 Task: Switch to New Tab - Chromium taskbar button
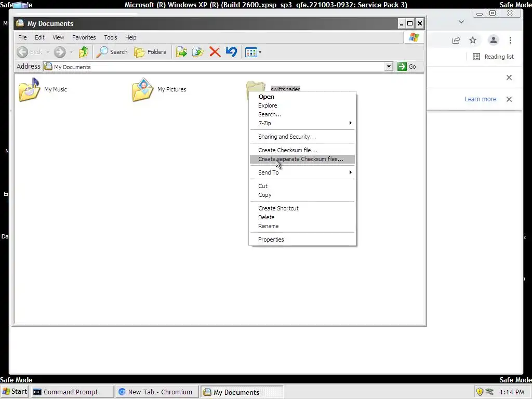156,392
